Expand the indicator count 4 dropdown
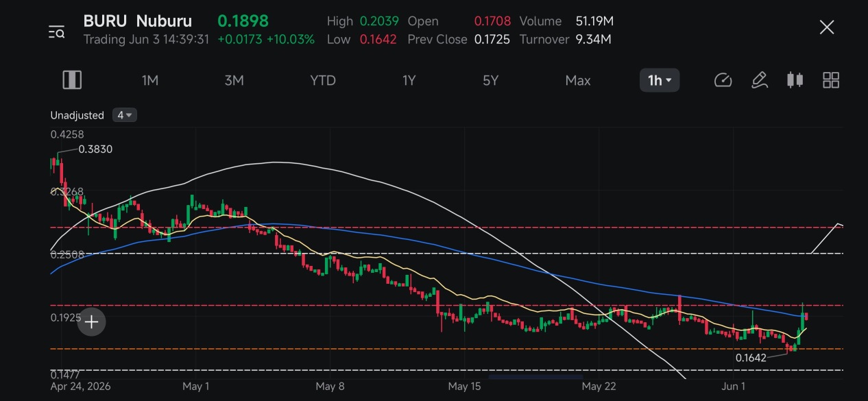The width and height of the screenshot is (868, 401). click(x=125, y=115)
